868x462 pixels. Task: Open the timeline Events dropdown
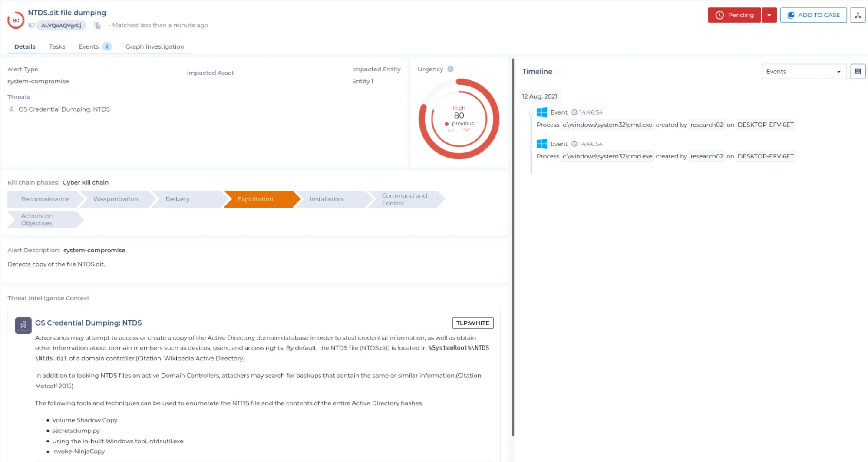(x=804, y=72)
